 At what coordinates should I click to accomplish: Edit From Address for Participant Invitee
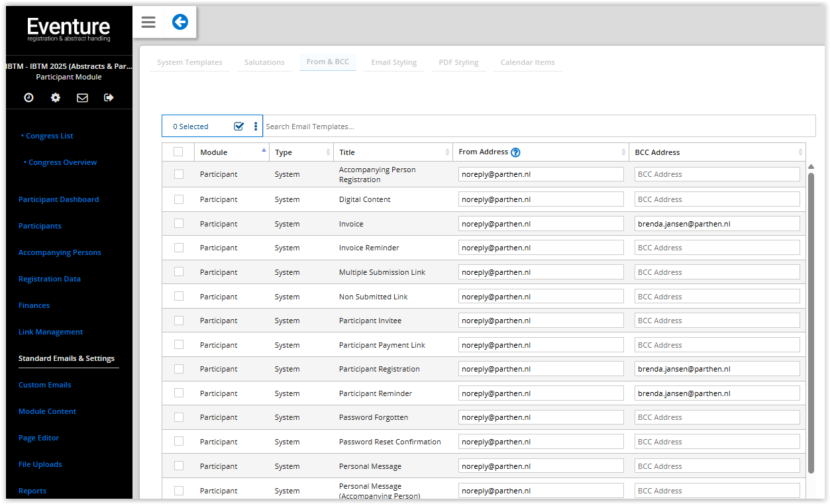click(x=541, y=320)
